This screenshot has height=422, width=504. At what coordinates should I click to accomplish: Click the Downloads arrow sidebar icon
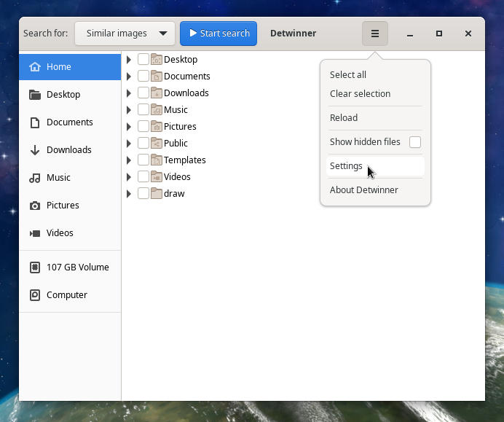coord(34,150)
